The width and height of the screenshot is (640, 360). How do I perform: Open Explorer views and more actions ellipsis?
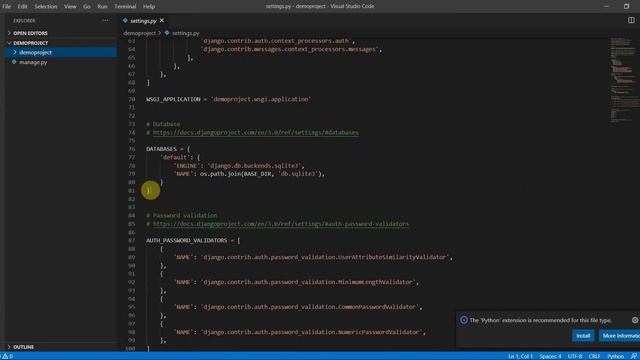coord(105,20)
